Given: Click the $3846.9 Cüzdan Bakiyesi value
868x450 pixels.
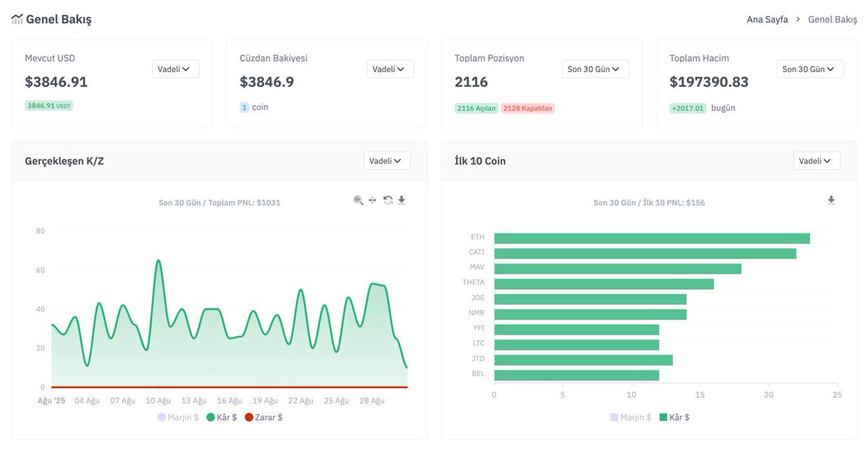Looking at the screenshot, I should tap(267, 82).
